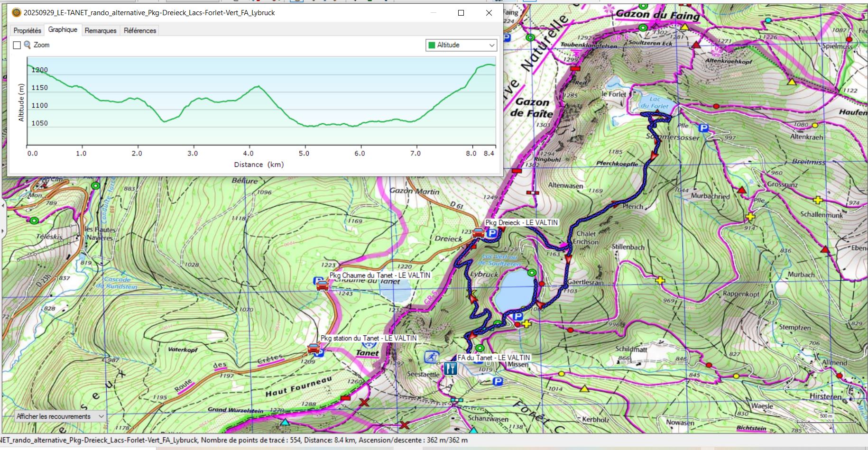Screen dimensions: 868x450
Task: Click the Pkg station du Tanet car icon
Action: (x=314, y=349)
